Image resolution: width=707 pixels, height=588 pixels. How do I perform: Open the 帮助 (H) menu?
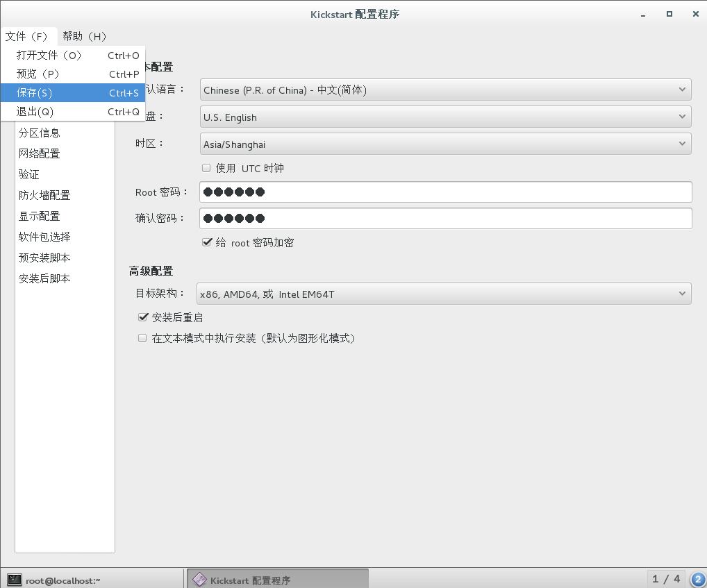pos(84,36)
